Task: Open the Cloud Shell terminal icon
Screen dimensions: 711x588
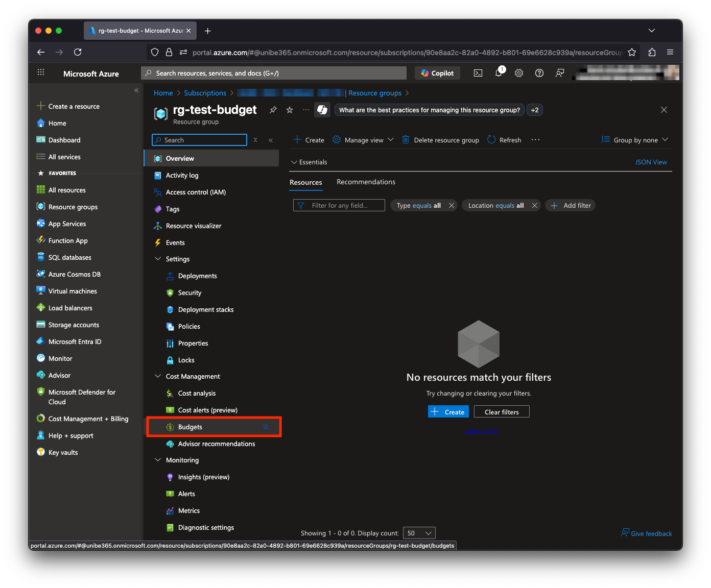Action: point(478,73)
